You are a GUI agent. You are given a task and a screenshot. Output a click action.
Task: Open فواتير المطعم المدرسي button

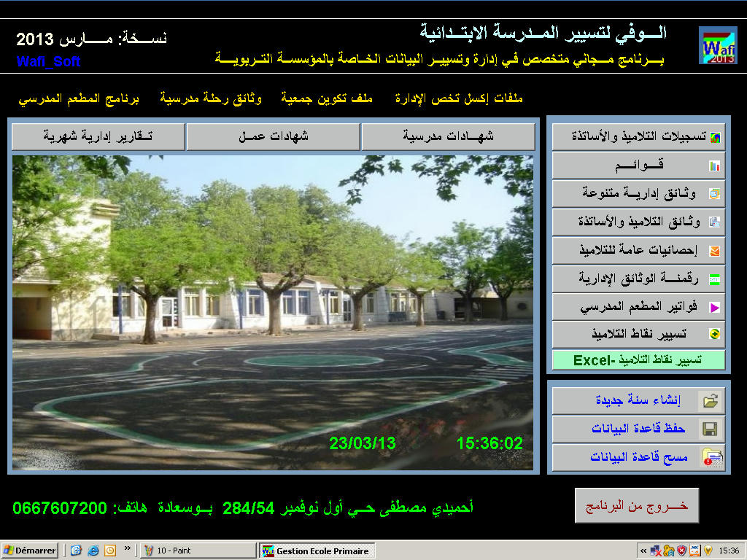[x=638, y=307]
